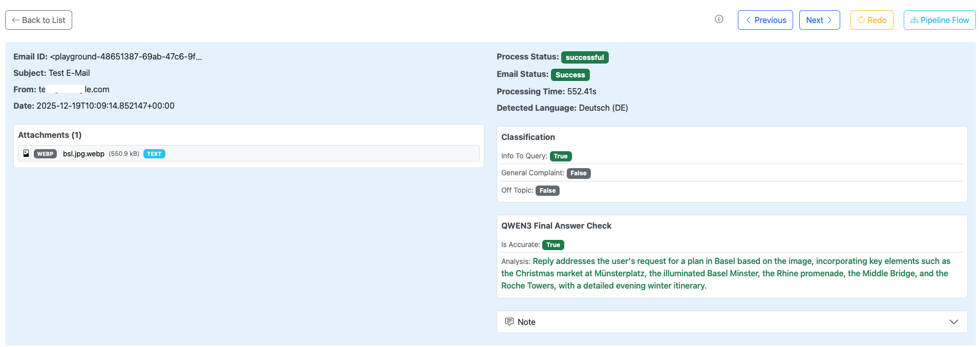This screenshot has width=980, height=347.
Task: Click the Info To Query True badge
Action: coord(560,156)
